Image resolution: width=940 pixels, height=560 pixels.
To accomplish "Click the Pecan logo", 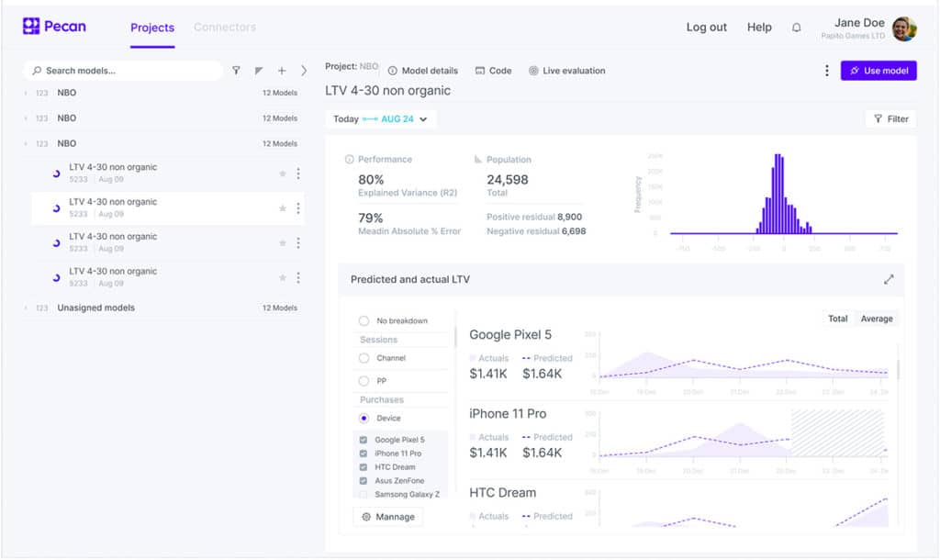I will pyautogui.click(x=54, y=27).
